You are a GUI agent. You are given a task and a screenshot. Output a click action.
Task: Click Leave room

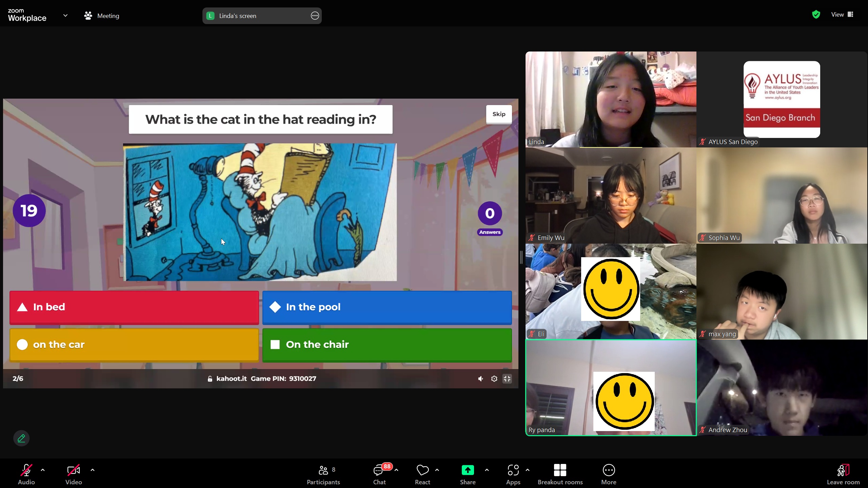[x=843, y=474]
